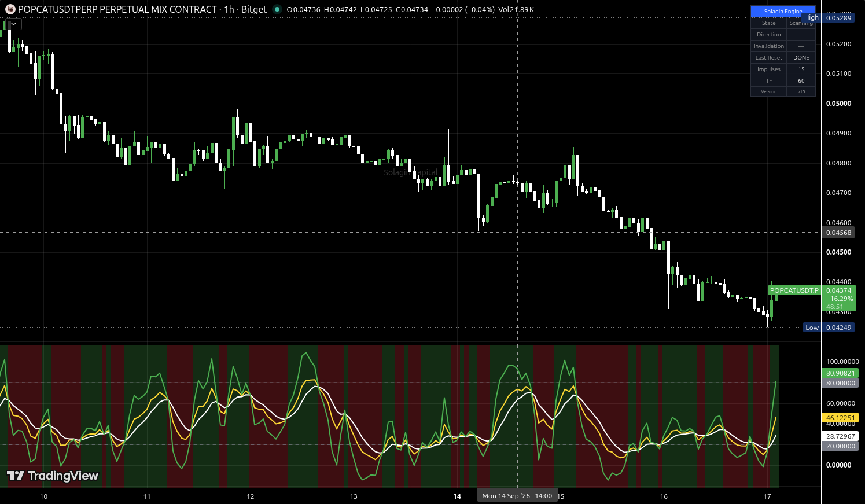The height and width of the screenshot is (504, 865).
Task: Click the 0.05000 price axis label
Action: (x=838, y=104)
